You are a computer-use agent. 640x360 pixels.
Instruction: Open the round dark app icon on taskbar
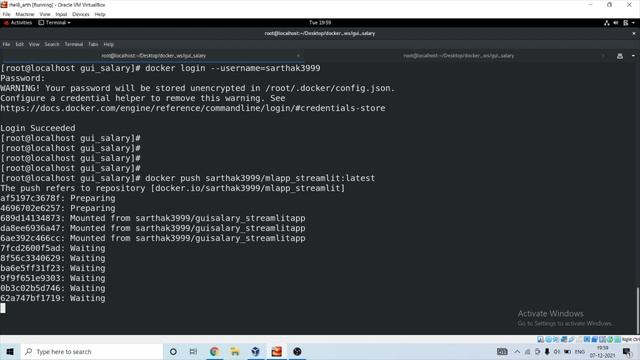tap(297, 351)
